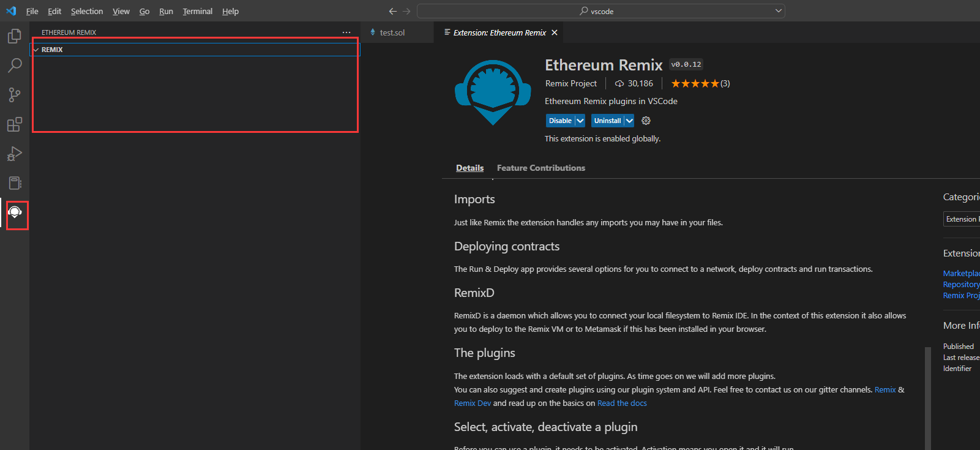Open the Search view icon
Image resolution: width=980 pixels, height=450 pixels.
click(15, 65)
